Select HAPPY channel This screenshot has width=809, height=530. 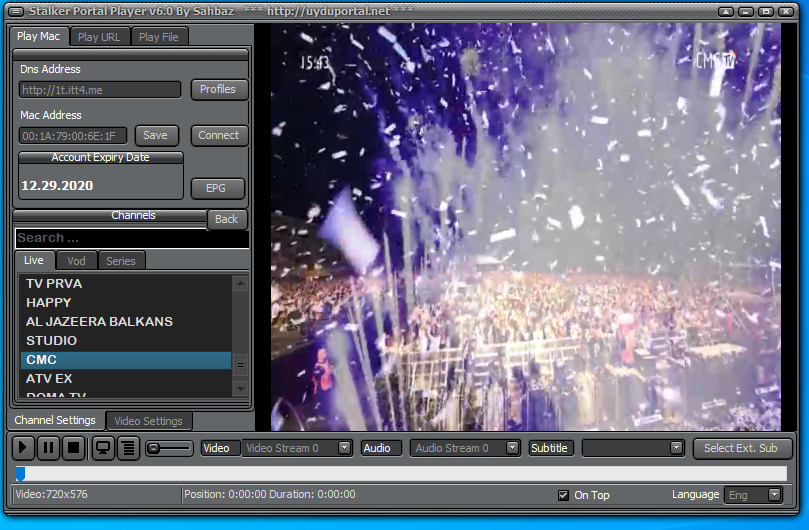pyautogui.click(x=125, y=302)
